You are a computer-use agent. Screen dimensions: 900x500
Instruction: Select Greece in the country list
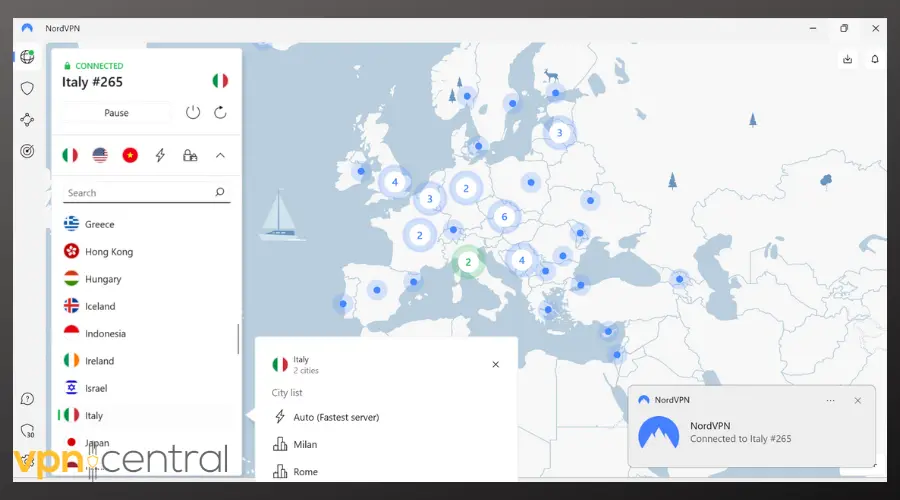pos(146,224)
